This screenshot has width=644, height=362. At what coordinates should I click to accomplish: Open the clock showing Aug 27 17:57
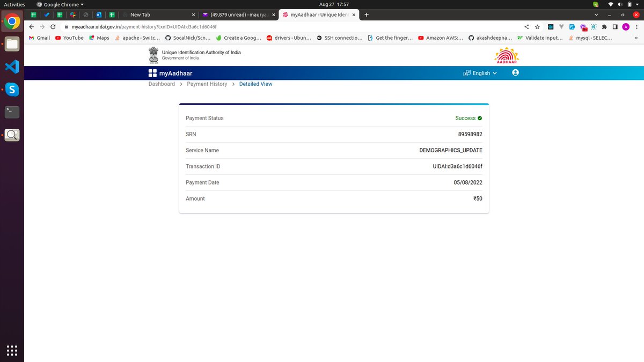pyautogui.click(x=334, y=4)
